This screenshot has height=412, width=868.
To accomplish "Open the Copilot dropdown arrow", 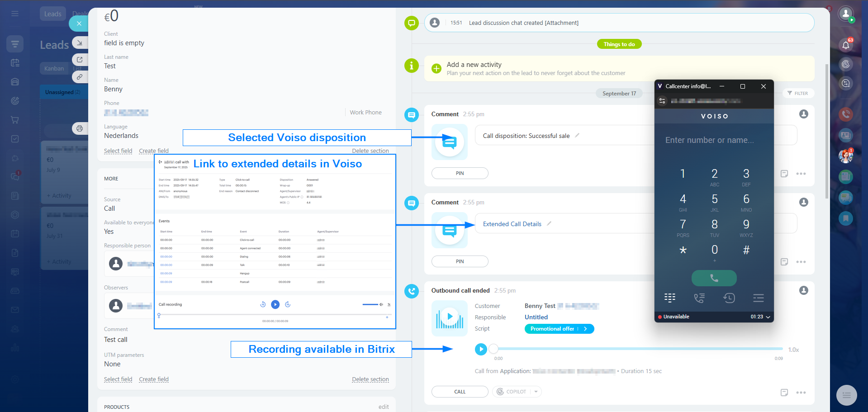I will [536, 392].
